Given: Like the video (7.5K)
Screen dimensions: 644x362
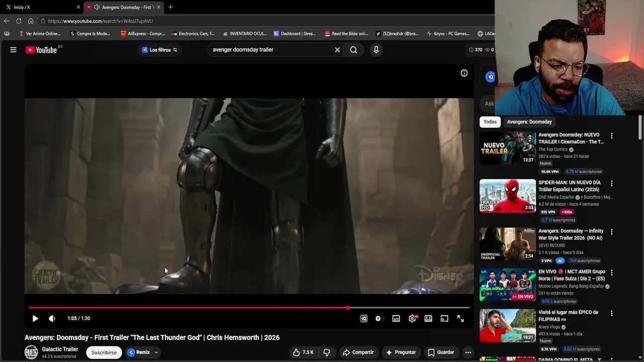Looking at the screenshot, I should click(303, 352).
